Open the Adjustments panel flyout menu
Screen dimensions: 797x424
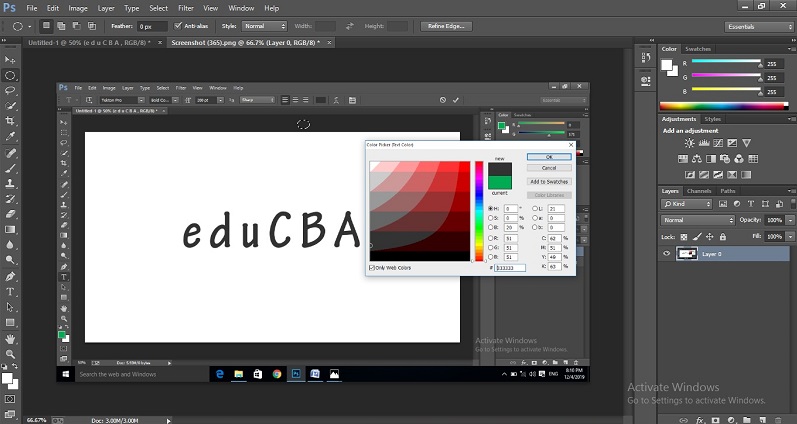[790, 119]
